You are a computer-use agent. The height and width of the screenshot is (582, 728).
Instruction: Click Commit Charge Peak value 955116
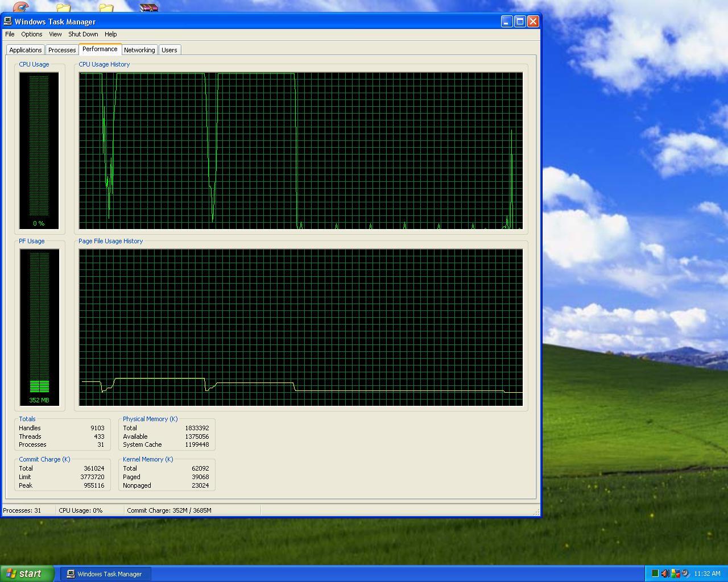(94, 485)
